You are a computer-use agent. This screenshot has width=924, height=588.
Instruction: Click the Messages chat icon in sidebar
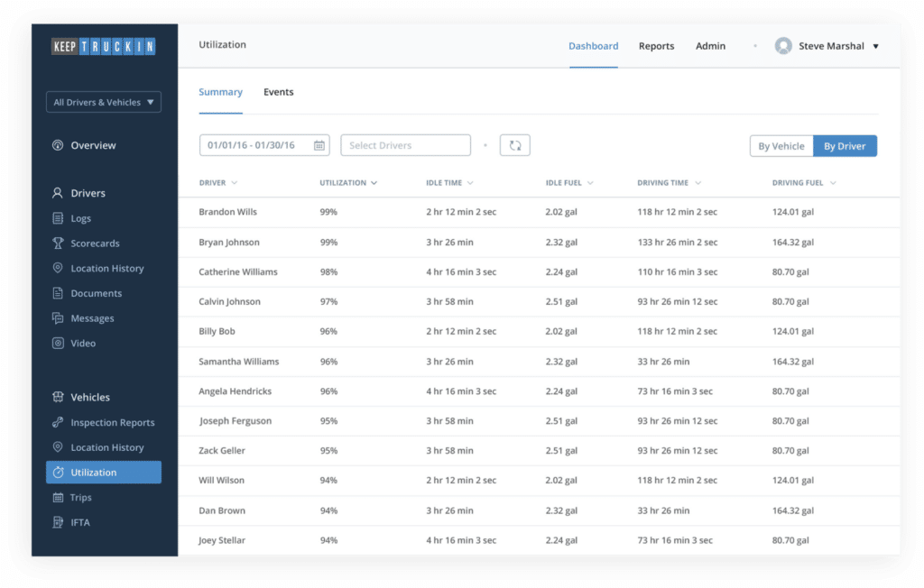click(58, 318)
